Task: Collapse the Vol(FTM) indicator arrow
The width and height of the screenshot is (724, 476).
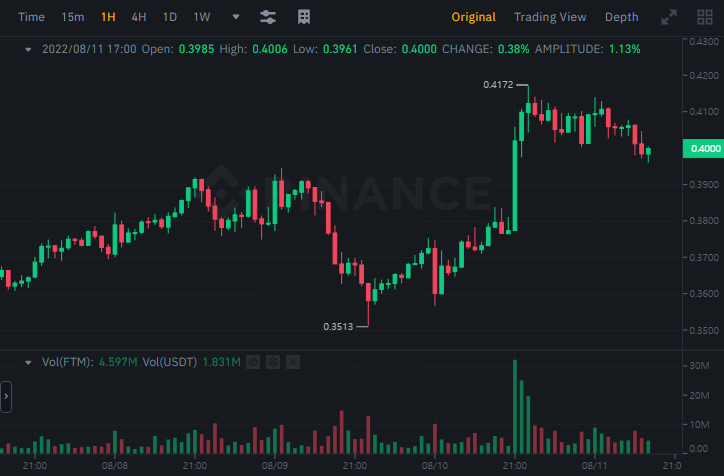Action: 28,363
